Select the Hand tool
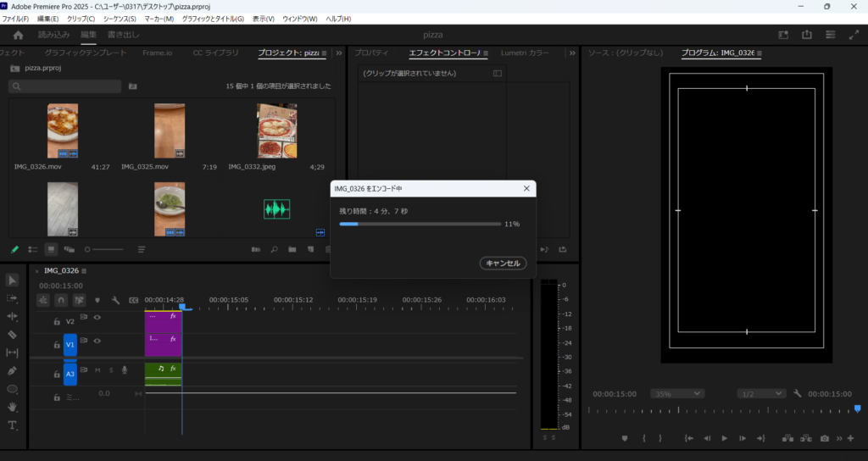This screenshot has height=461, width=868. pyautogui.click(x=12, y=407)
